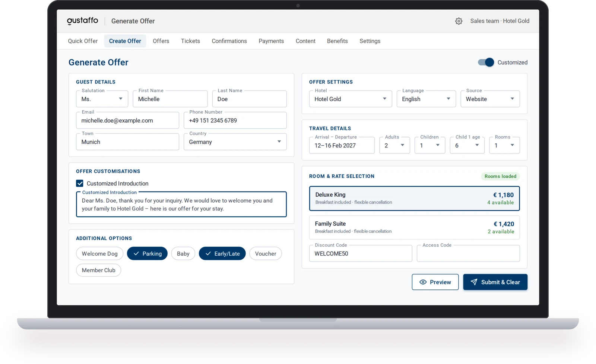Enable the Member Club chip

98,270
